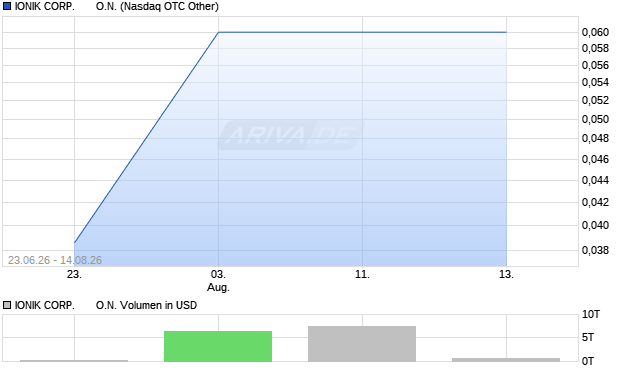This screenshot has width=620, height=371.
Task: Click the '0,056' price axis label
Action: pos(595,65)
